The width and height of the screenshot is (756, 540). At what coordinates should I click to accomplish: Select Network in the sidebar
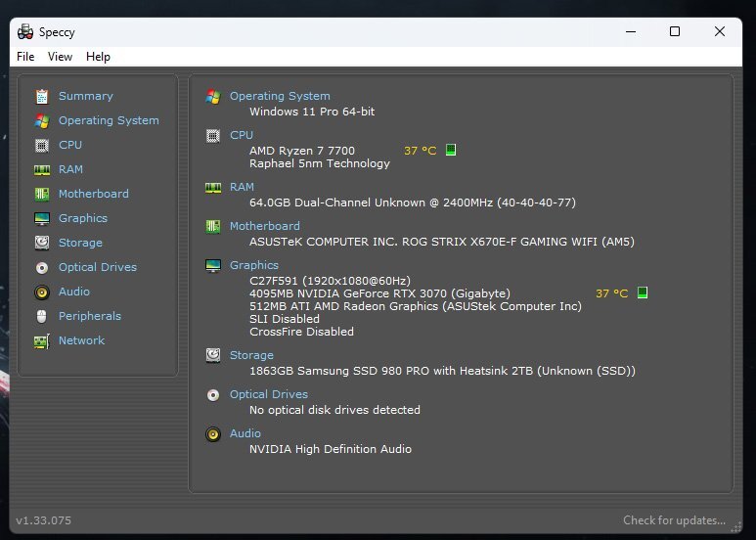tap(82, 340)
